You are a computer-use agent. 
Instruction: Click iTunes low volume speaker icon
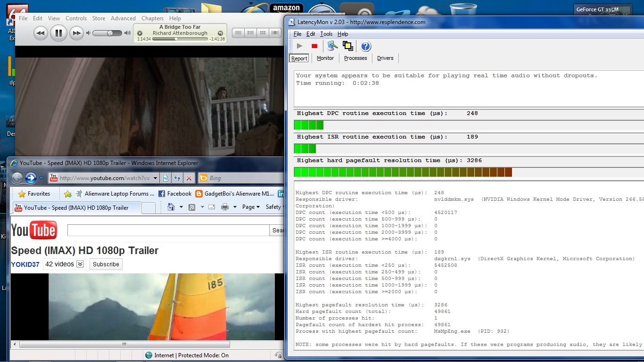(88, 33)
